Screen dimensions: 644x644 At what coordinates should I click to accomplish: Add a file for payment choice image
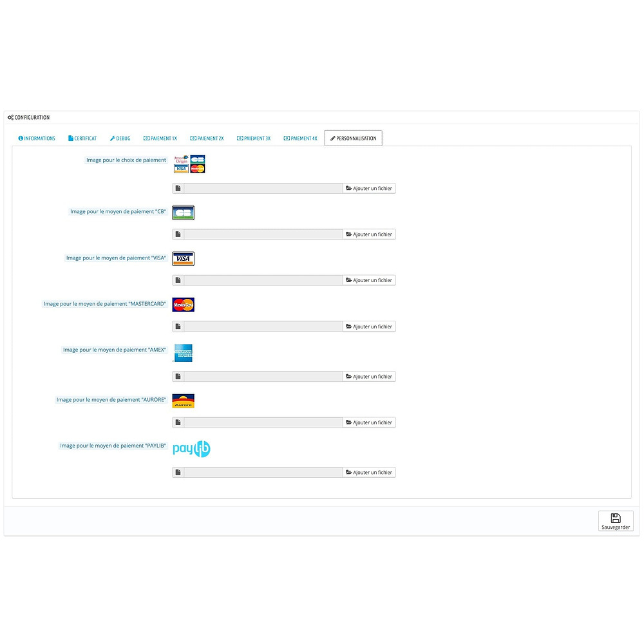(369, 189)
